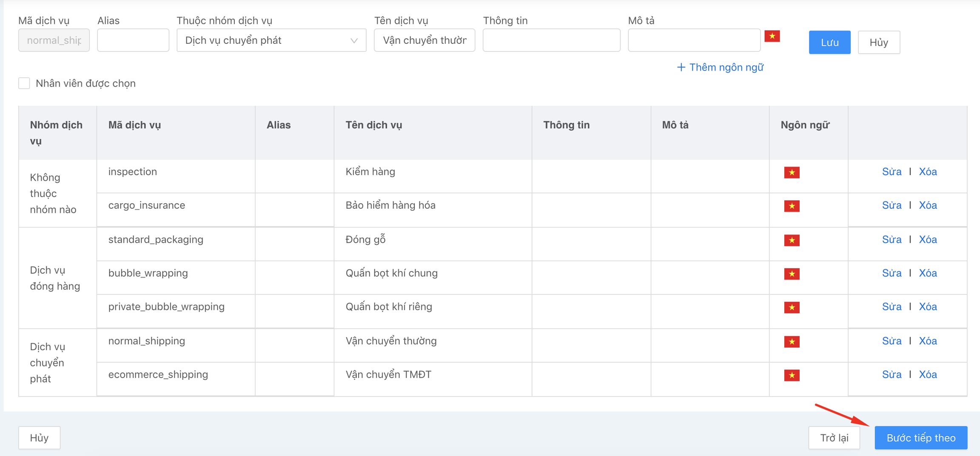The image size is (980, 456).
Task: Toggle the Nhân viên được chọn checkbox
Action: pos(24,83)
